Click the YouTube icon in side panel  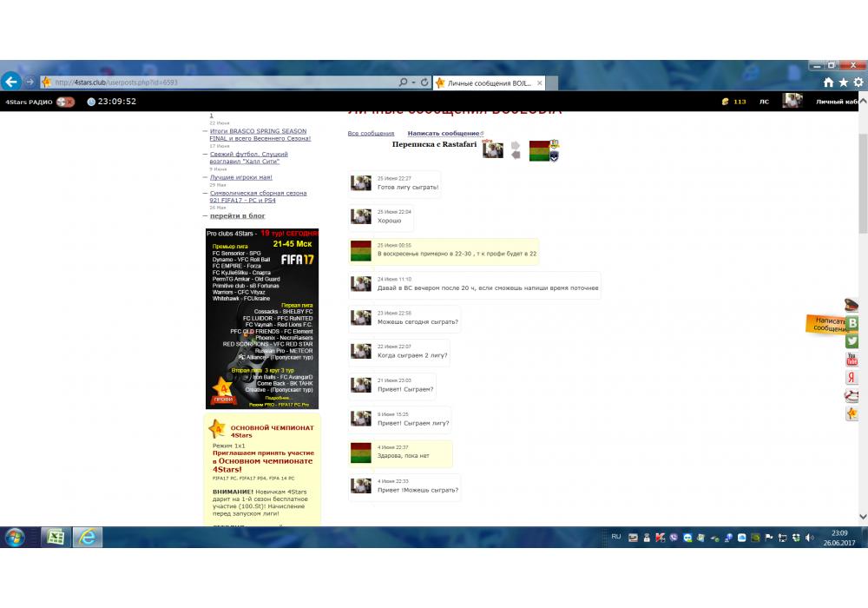[852, 360]
